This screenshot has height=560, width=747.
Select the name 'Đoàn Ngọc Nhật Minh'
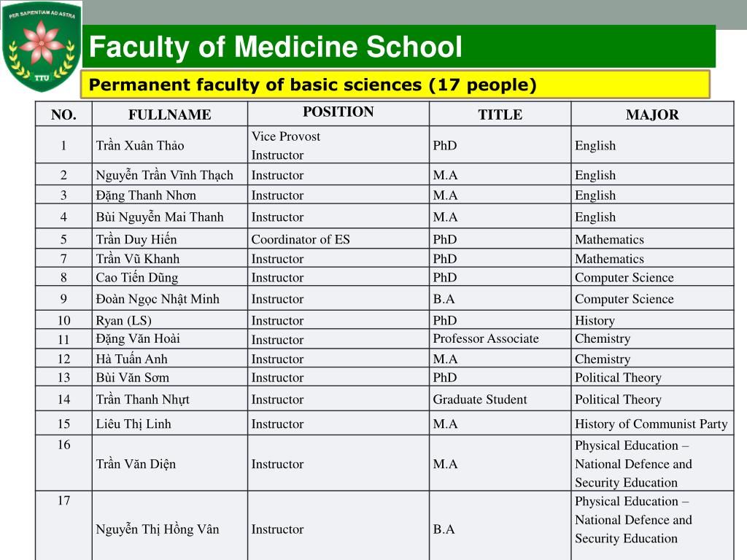[158, 299]
